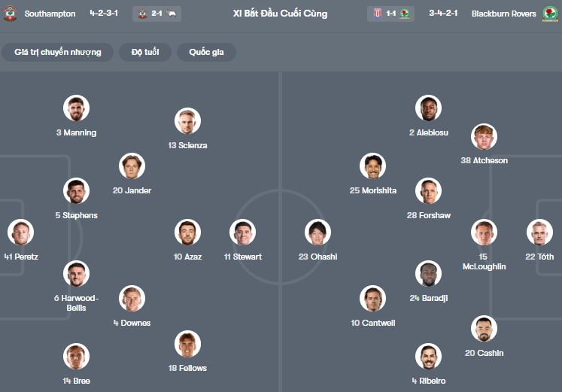
Task: Select Morishita's player portrait
Action: pos(372,166)
